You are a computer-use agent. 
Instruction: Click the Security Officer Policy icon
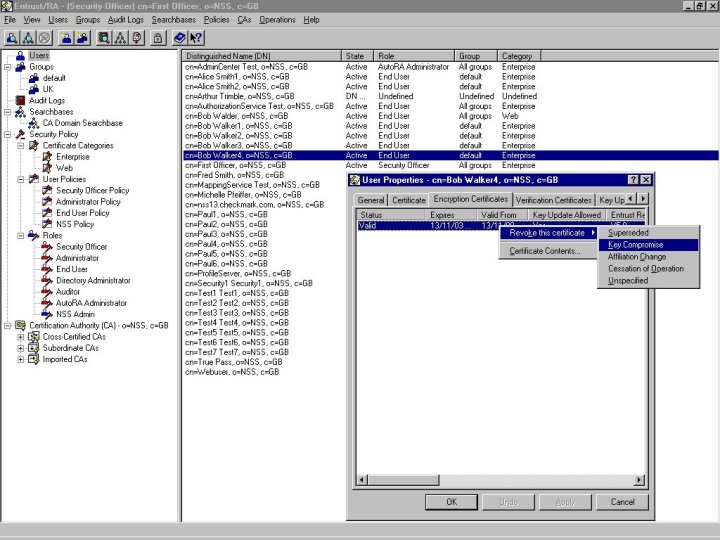[47, 191]
